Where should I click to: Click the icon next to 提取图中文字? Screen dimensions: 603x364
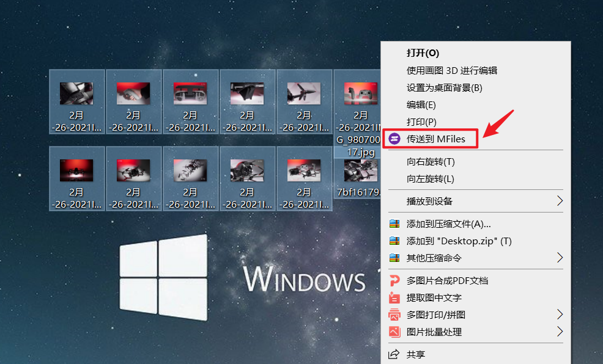pyautogui.click(x=394, y=297)
